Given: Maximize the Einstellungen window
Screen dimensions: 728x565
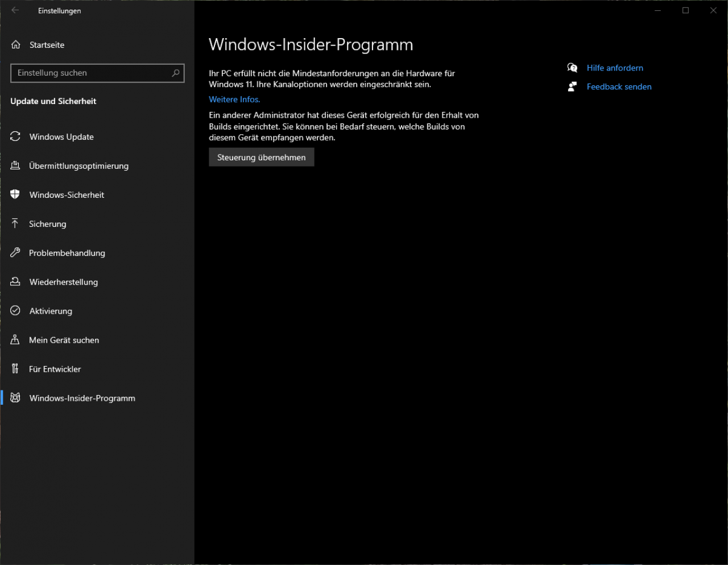Looking at the screenshot, I should pos(685,10).
